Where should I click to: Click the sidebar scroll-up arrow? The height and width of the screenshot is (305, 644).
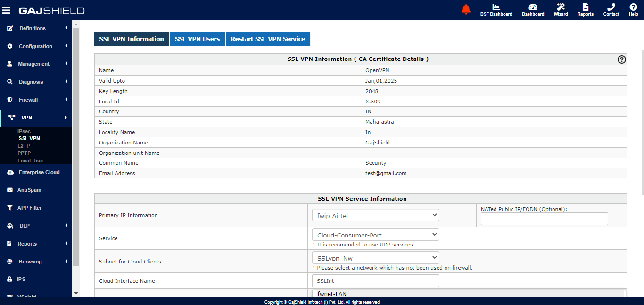(x=76, y=24)
